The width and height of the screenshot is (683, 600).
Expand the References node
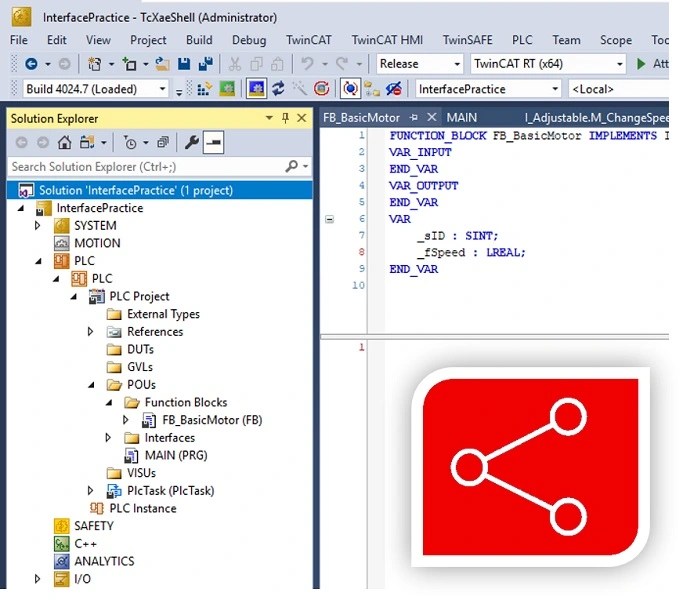[x=90, y=332]
